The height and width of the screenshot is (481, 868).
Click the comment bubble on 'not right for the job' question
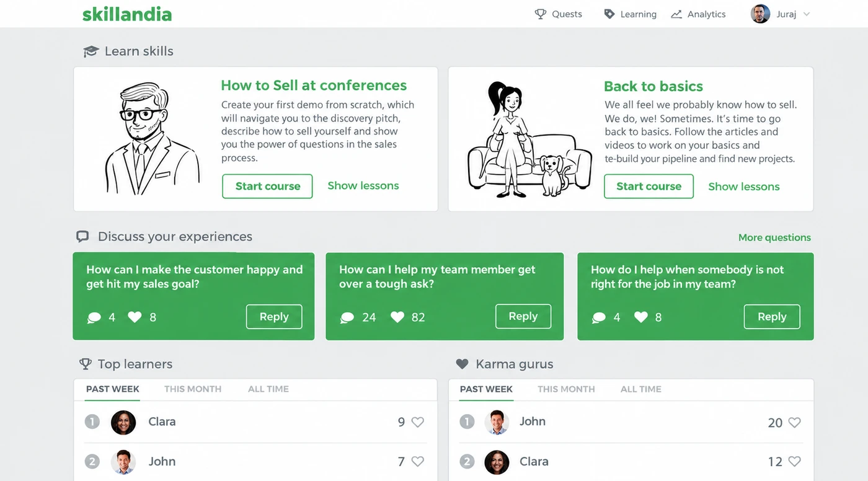point(599,317)
